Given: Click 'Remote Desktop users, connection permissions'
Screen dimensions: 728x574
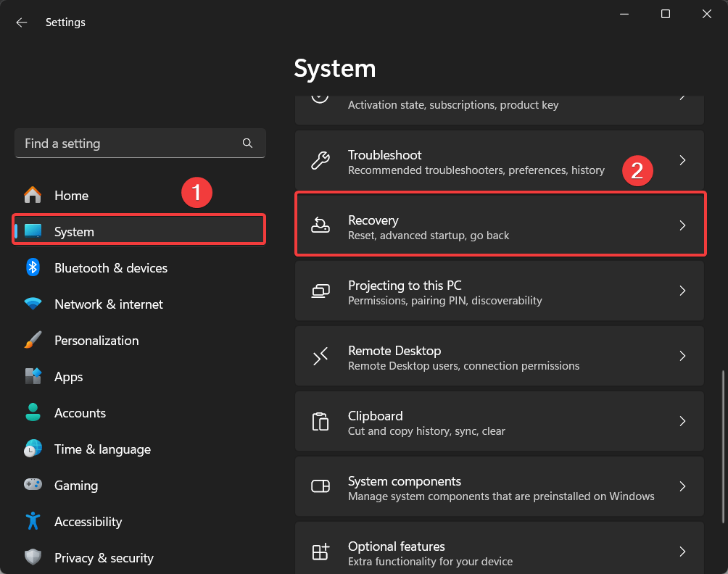Looking at the screenshot, I should (x=464, y=366).
